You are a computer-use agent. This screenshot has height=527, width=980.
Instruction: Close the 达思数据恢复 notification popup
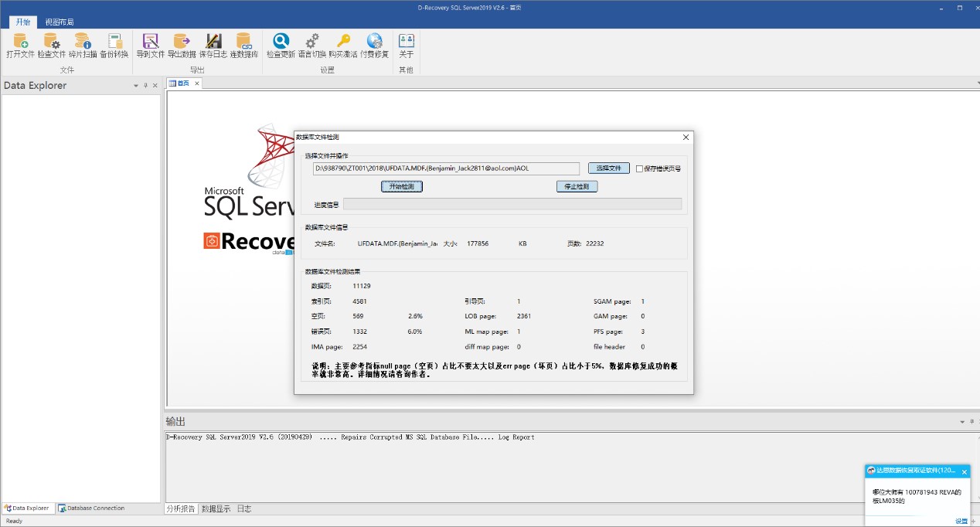(x=965, y=471)
